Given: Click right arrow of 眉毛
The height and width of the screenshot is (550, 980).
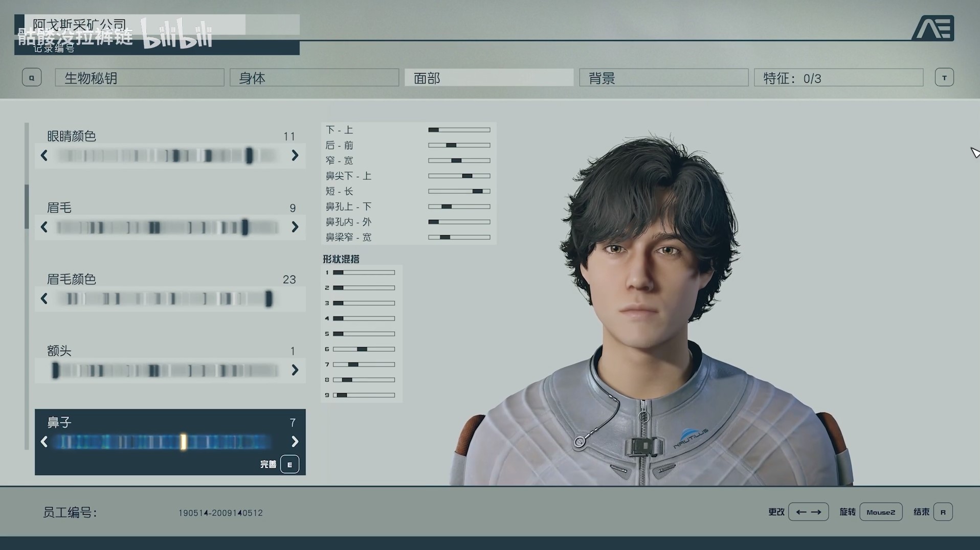Looking at the screenshot, I should point(295,227).
